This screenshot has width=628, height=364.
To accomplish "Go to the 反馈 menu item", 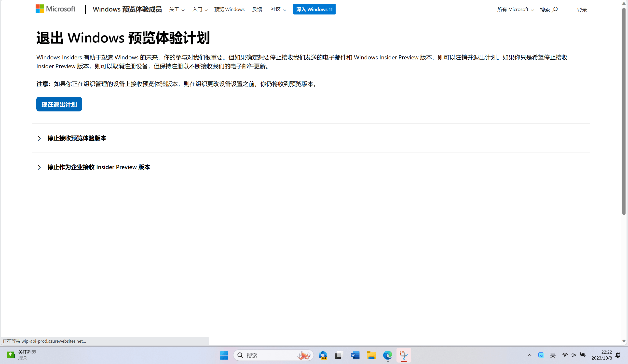I will 257,10.
